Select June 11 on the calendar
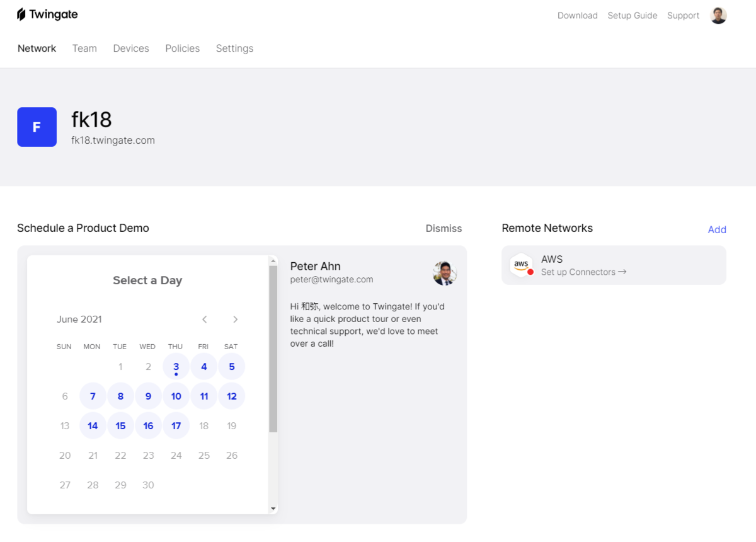 204,396
